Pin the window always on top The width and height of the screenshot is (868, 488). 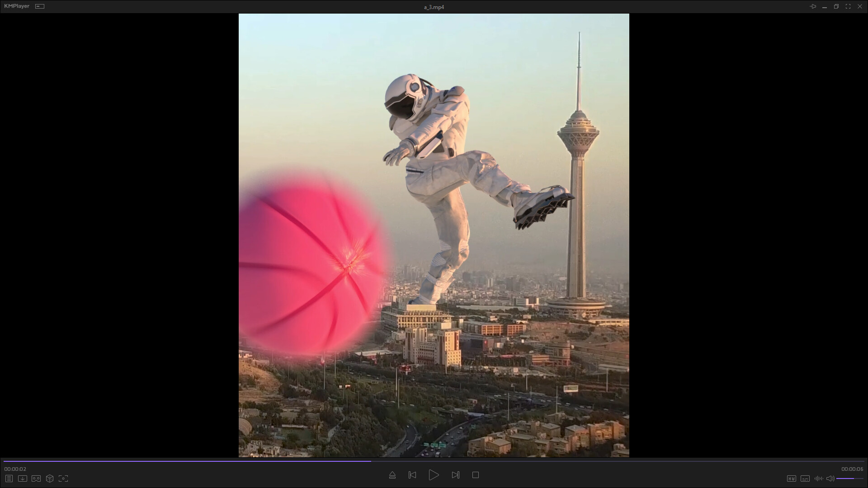(813, 6)
